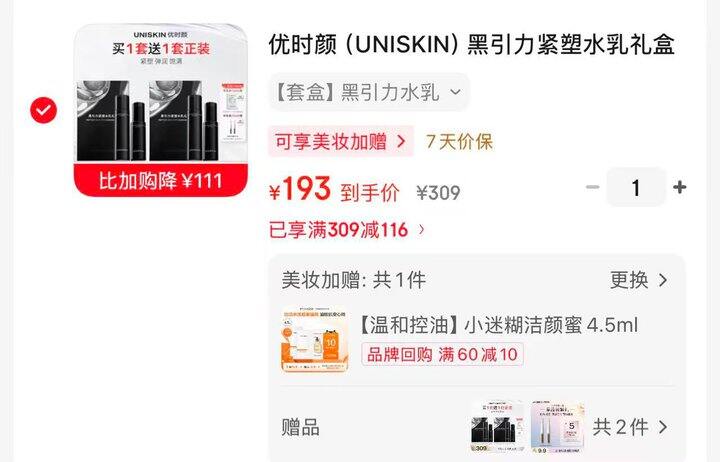Expand the 【套盒】黑引力水乳 variant dropdown

[369, 92]
